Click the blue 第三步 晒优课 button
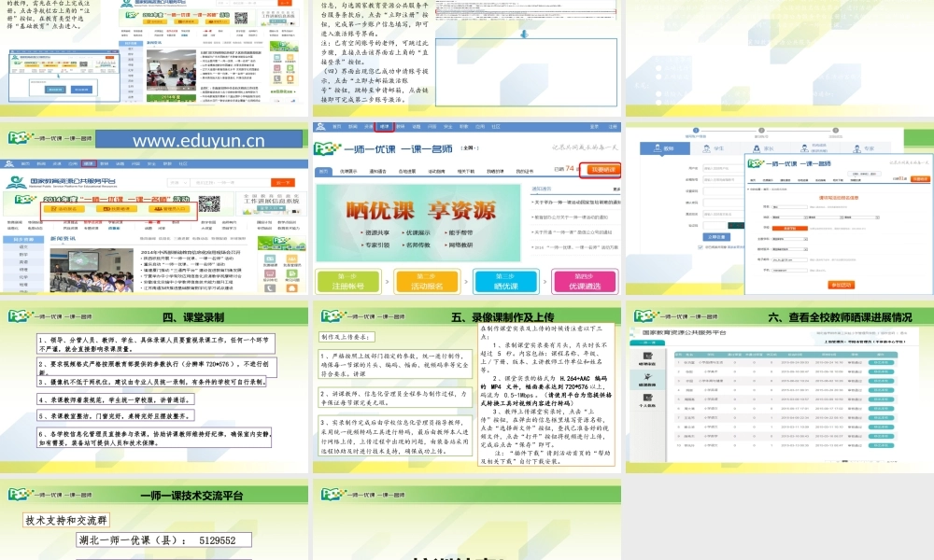Screen dimensions: 934x560 pyautogui.click(x=506, y=282)
